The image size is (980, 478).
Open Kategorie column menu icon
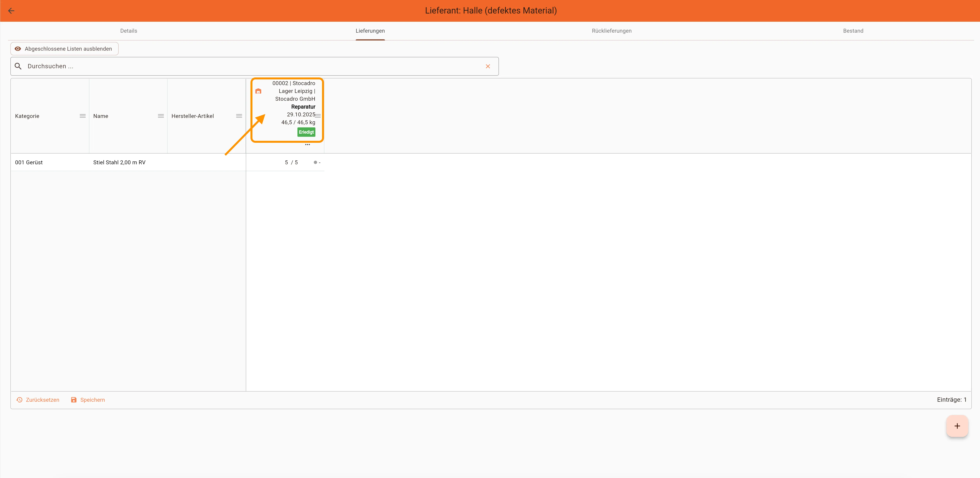(x=83, y=116)
